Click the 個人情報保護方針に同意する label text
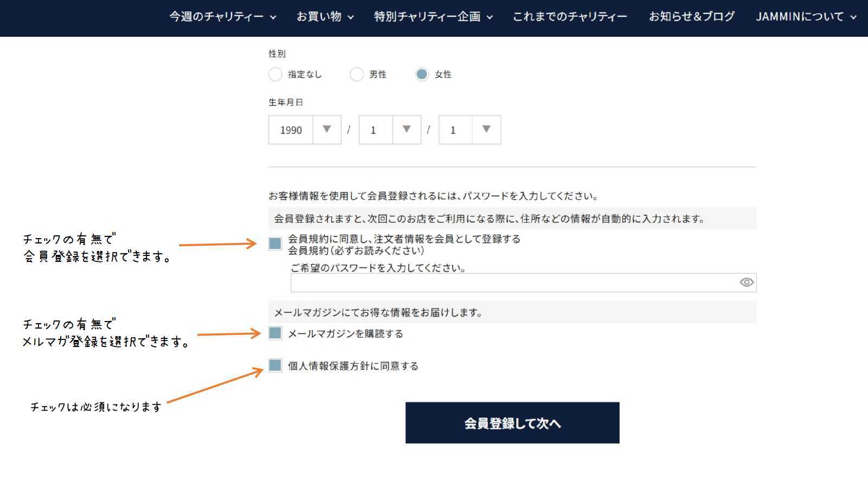Image resolution: width=868 pixels, height=488 pixels. pos(353,366)
